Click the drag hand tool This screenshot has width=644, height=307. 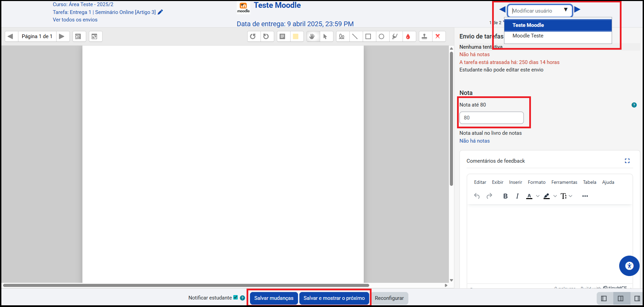tap(312, 36)
